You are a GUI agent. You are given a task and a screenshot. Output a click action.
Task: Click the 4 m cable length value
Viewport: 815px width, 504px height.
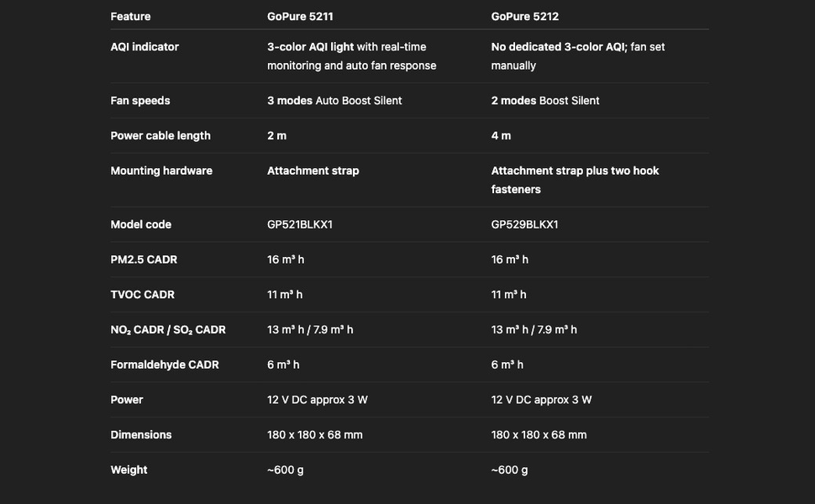[501, 136]
